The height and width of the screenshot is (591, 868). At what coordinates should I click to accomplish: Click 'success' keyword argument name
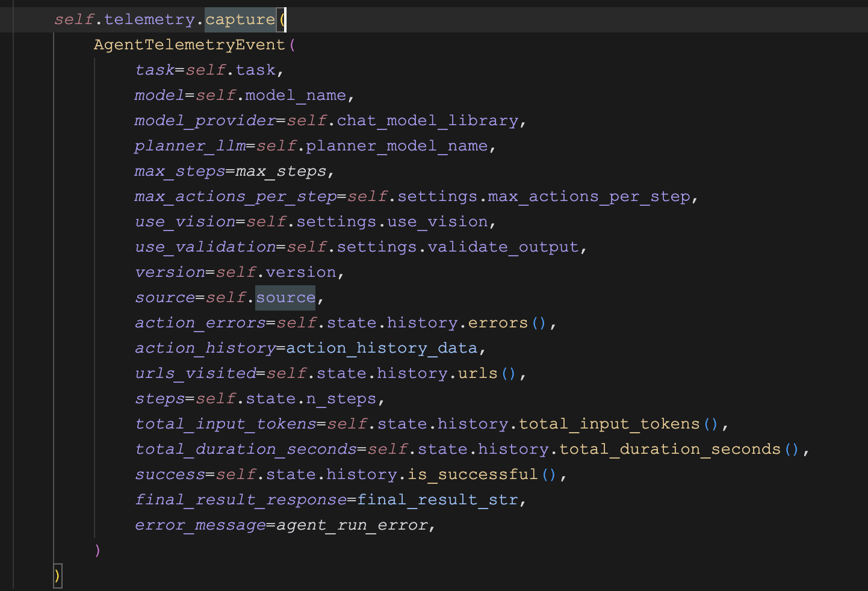170,475
